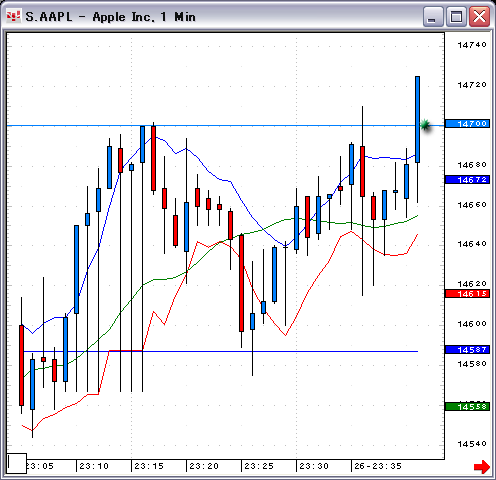Click the long red candle at 23:25
Image resolution: width=496 pixels, height=480 pixels.
[x=241, y=283]
